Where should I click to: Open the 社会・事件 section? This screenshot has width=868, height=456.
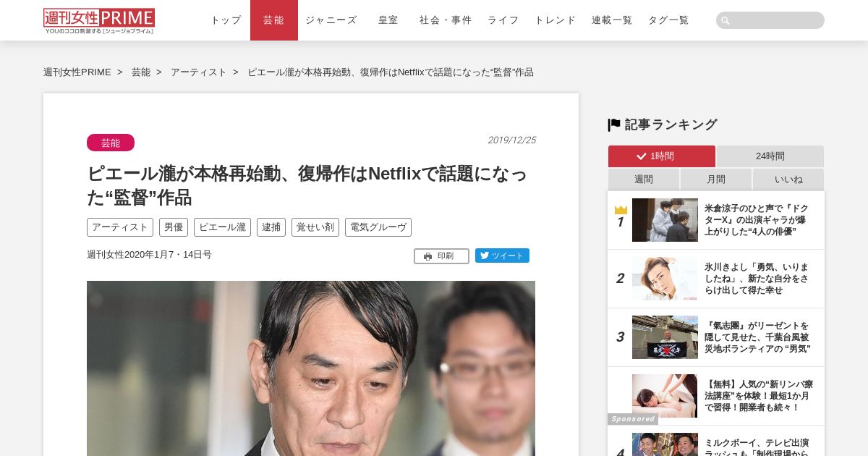point(446,20)
